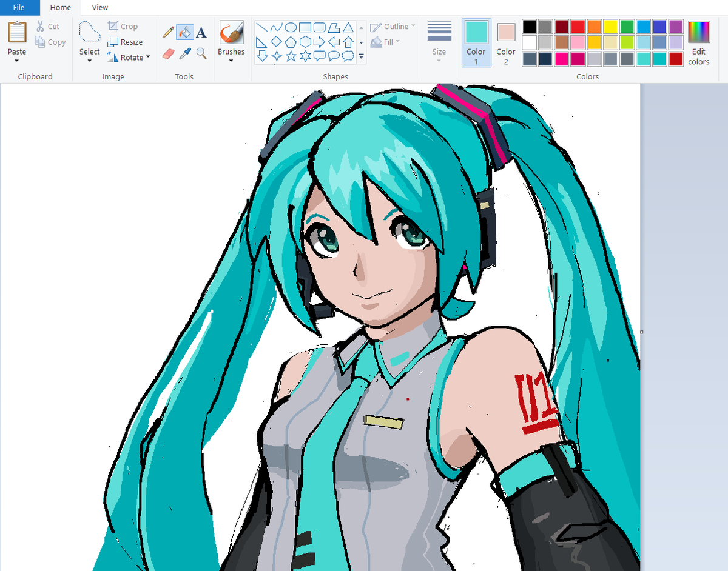This screenshot has width=728, height=571.
Task: Choose the Hexagon shape
Action: coord(305,42)
